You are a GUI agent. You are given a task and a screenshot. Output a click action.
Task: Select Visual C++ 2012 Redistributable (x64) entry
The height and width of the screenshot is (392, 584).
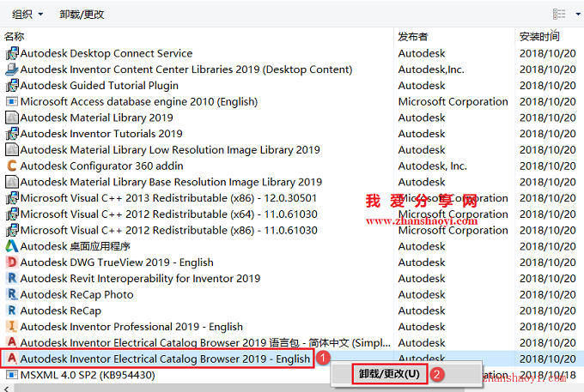tap(169, 214)
